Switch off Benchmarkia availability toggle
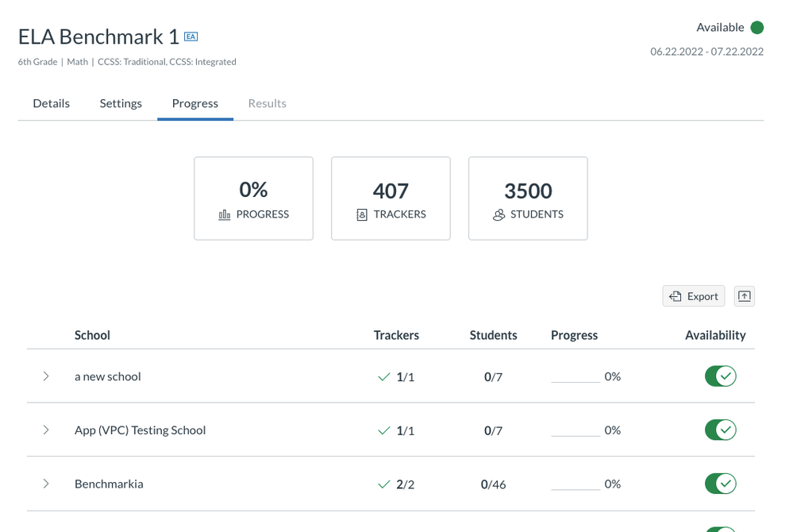 coord(720,484)
